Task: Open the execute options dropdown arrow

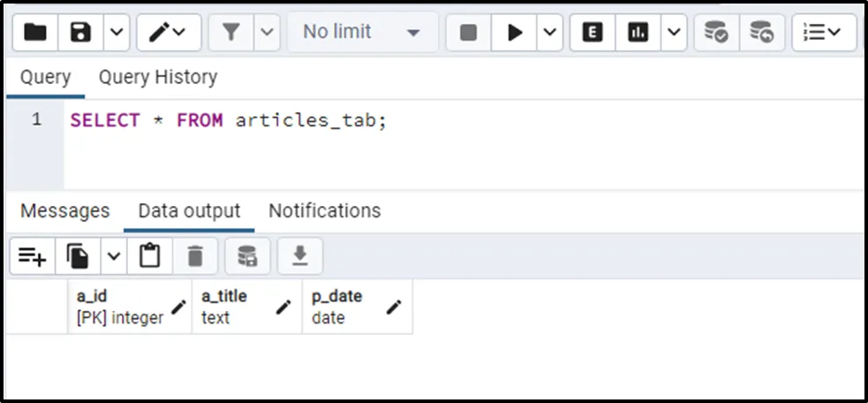Action: 550,33
